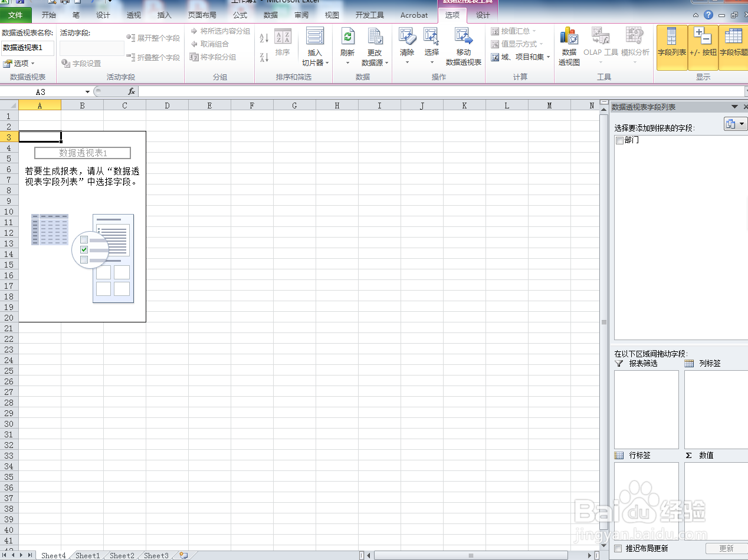The width and height of the screenshot is (748, 560).
Task: Toggle the Field List (字段列表) button
Action: (x=672, y=47)
